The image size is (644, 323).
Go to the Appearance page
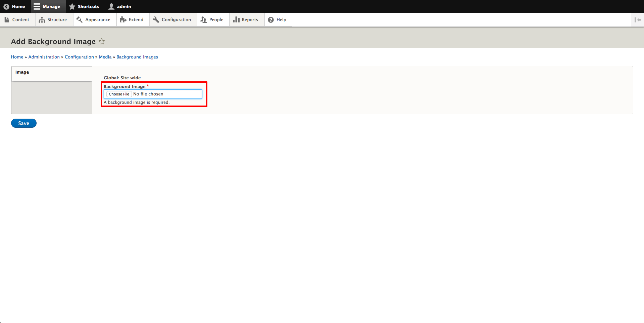tap(94, 20)
